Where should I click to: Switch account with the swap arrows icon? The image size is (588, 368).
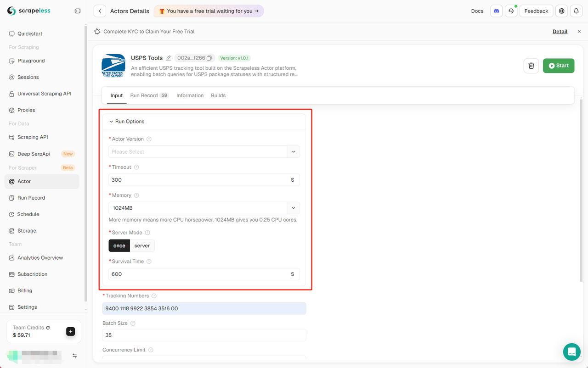click(74, 356)
